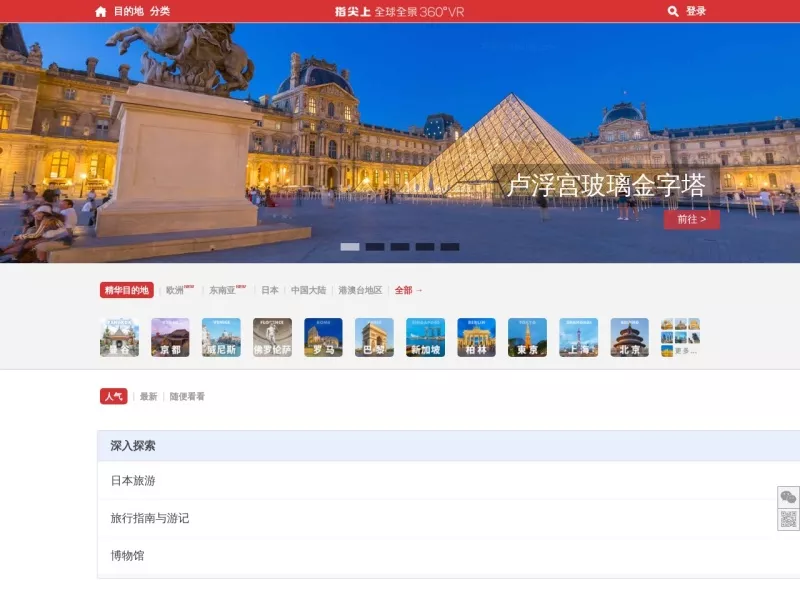Switch to the 港澳台地区 tab
800x600 pixels.
click(x=360, y=290)
